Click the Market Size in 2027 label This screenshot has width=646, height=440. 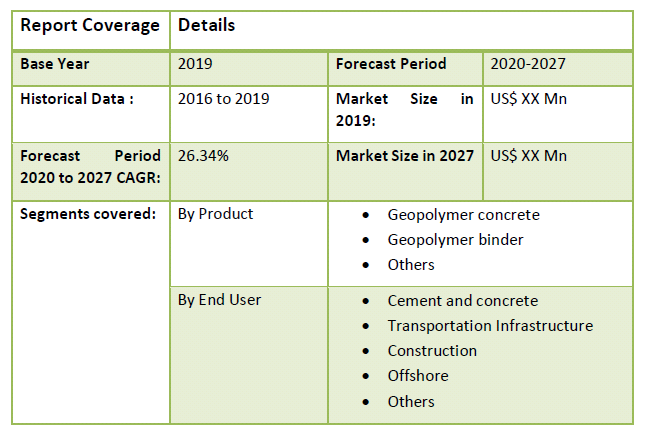pos(405,156)
